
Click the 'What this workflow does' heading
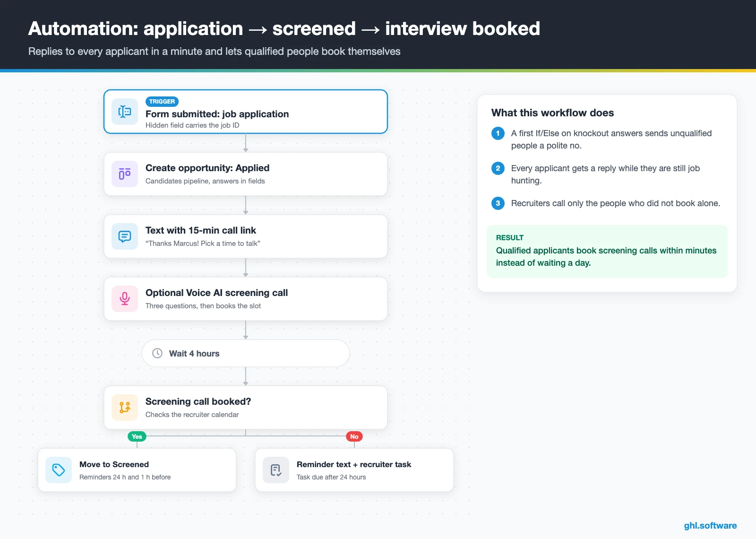click(x=552, y=113)
